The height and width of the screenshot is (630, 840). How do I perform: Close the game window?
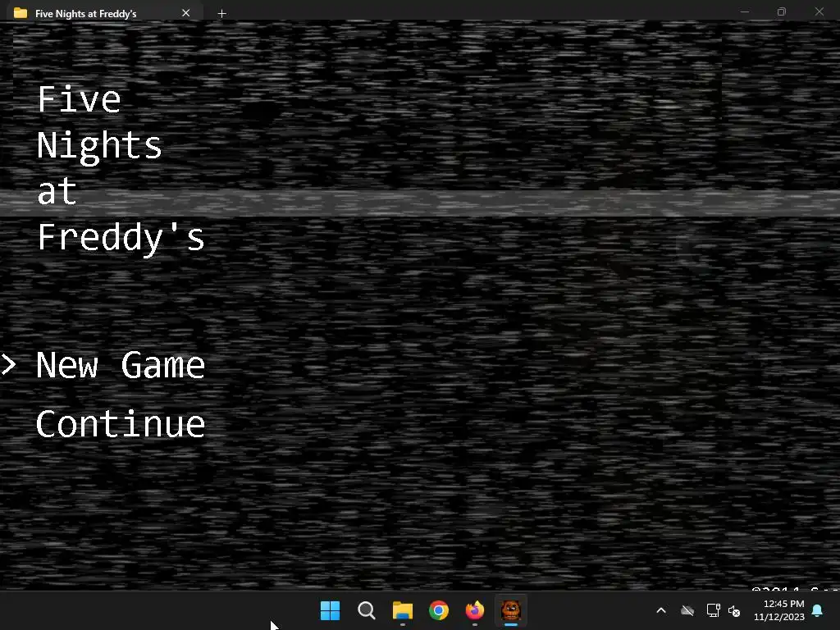(x=819, y=11)
